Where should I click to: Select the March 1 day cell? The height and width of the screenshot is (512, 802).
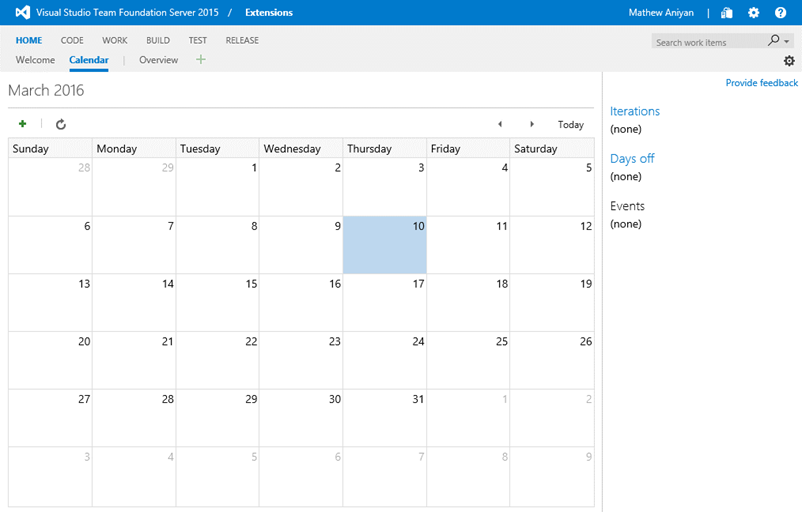(217, 187)
